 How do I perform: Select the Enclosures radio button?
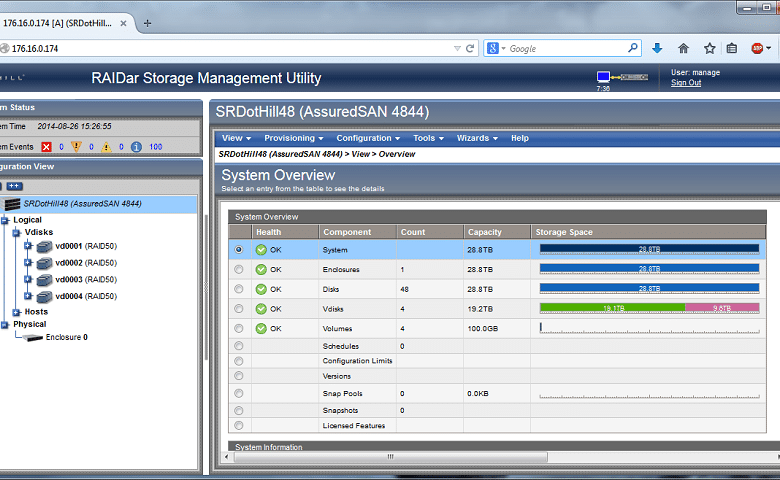click(x=239, y=269)
